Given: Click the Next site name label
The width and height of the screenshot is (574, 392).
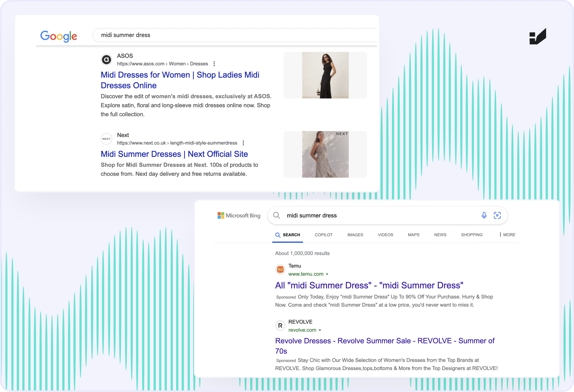Looking at the screenshot, I should point(123,135).
